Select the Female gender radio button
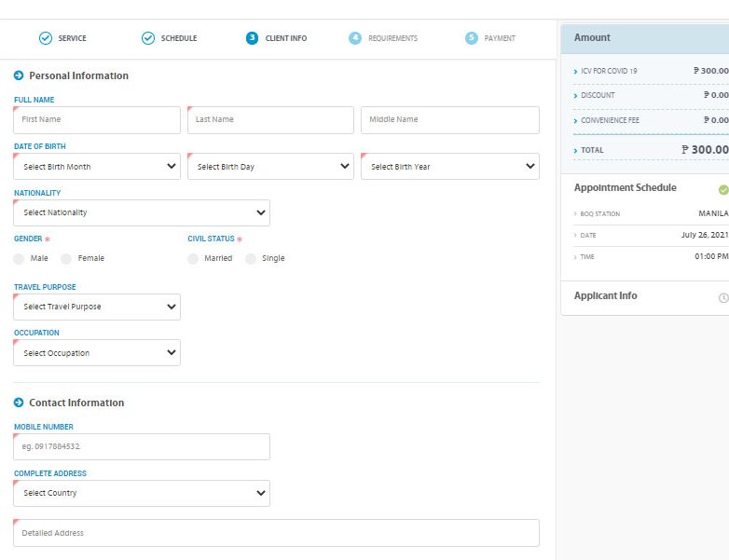The width and height of the screenshot is (729, 560). (66, 258)
